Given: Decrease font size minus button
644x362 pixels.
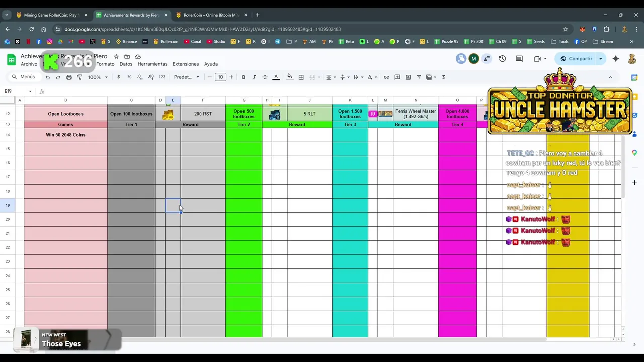Looking at the screenshot, I should (x=210, y=77).
